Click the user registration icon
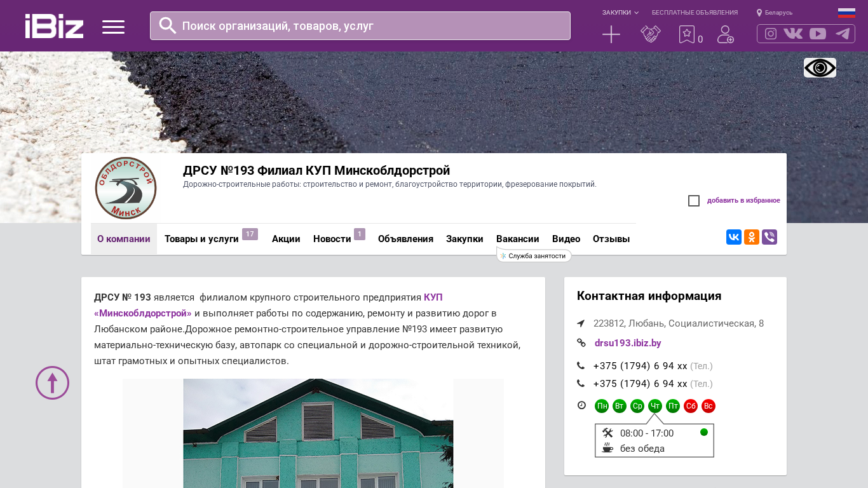 pos(726,34)
